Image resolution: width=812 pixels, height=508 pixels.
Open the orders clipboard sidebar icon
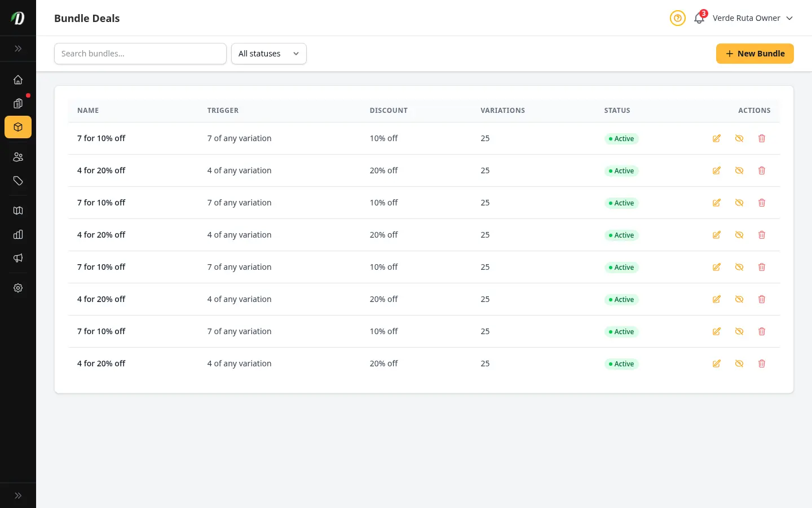coord(18,103)
